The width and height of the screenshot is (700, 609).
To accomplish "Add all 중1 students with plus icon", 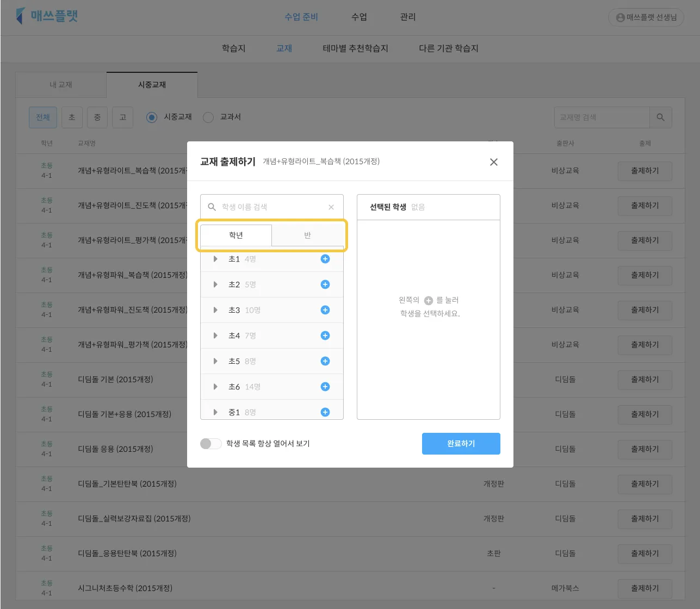I will (325, 412).
